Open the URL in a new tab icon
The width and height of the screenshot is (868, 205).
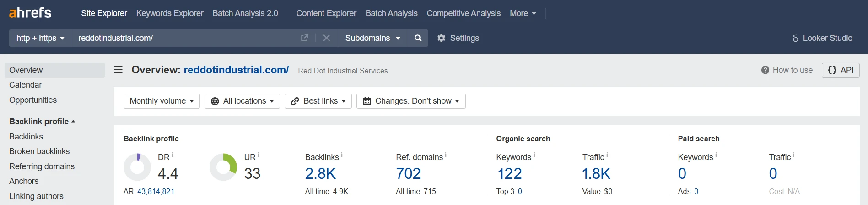point(304,38)
